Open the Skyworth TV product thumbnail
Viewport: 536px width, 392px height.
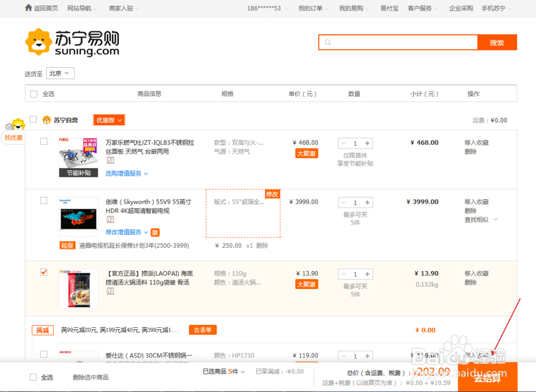click(79, 217)
